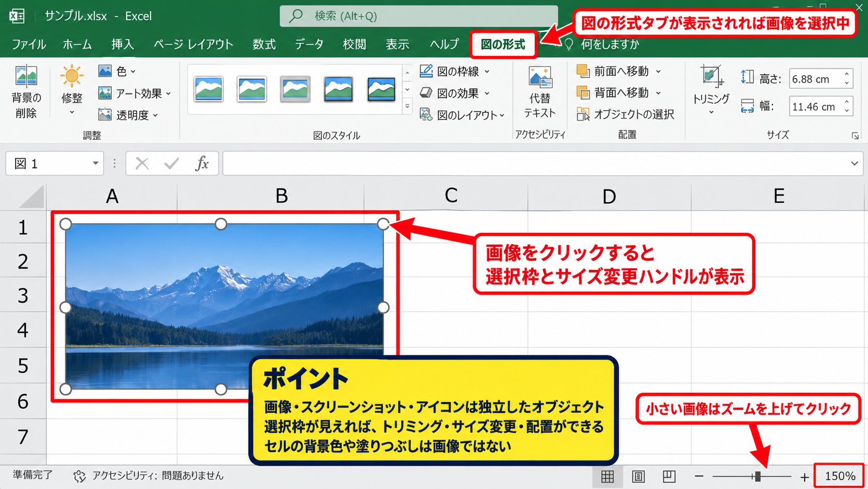Viewport: 868px width, 489px height.
Task: Click the 幅 width input field
Action: coord(815,107)
